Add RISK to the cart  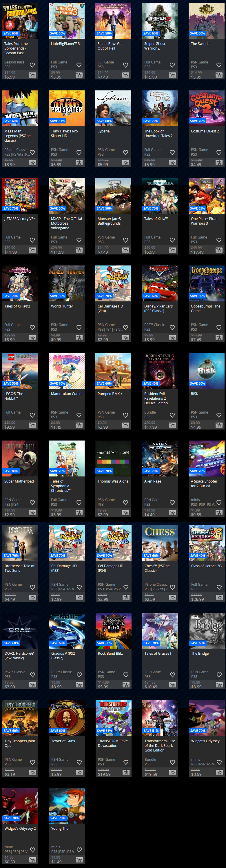click(219, 425)
